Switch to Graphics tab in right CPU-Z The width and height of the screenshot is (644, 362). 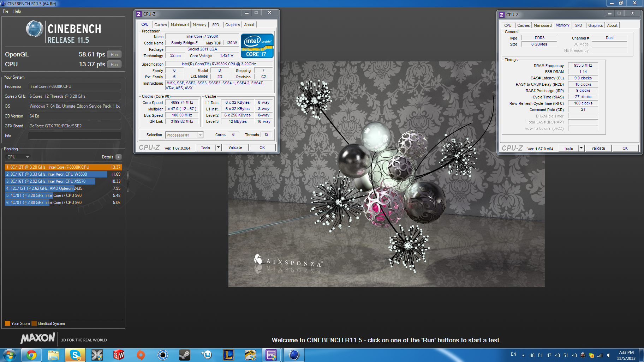[595, 25]
